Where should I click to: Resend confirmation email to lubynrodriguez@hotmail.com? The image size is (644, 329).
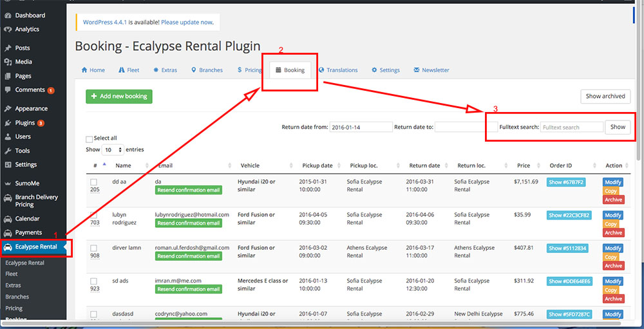point(189,223)
